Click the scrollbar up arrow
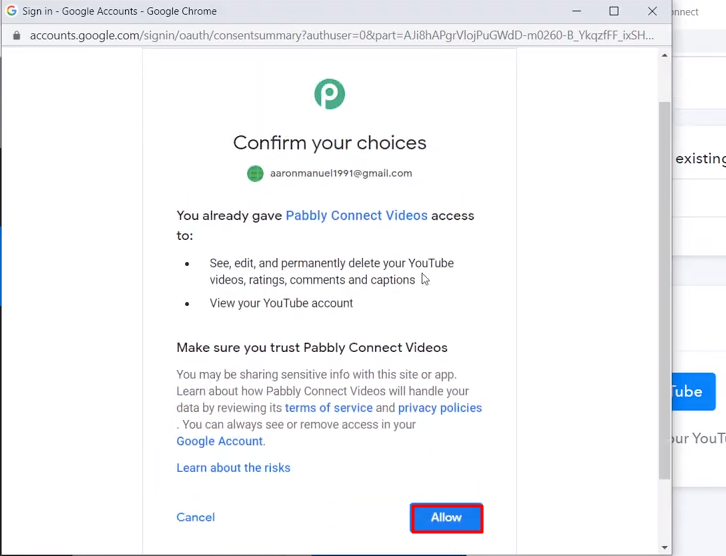This screenshot has width=726, height=556. click(665, 56)
